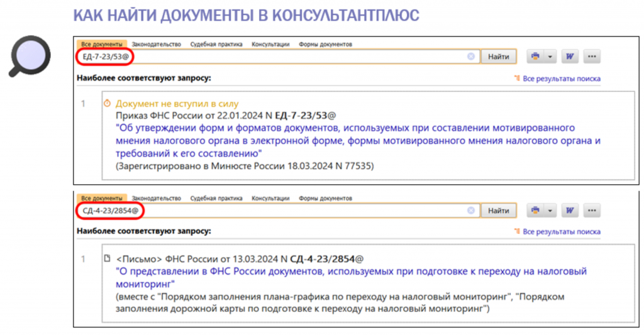This screenshot has width=644, height=335.
Task: Open print dropdown arrow in upper panel
Action: point(550,56)
